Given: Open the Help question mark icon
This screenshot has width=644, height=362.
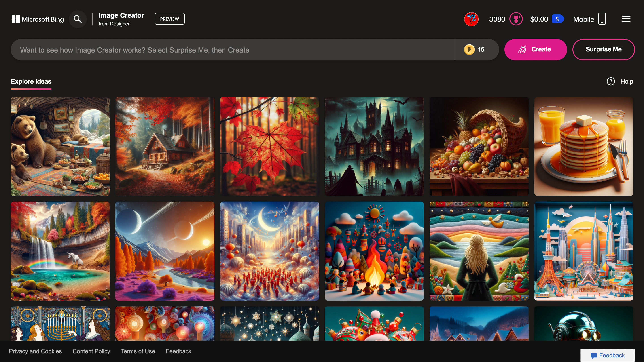Looking at the screenshot, I should pyautogui.click(x=611, y=81).
